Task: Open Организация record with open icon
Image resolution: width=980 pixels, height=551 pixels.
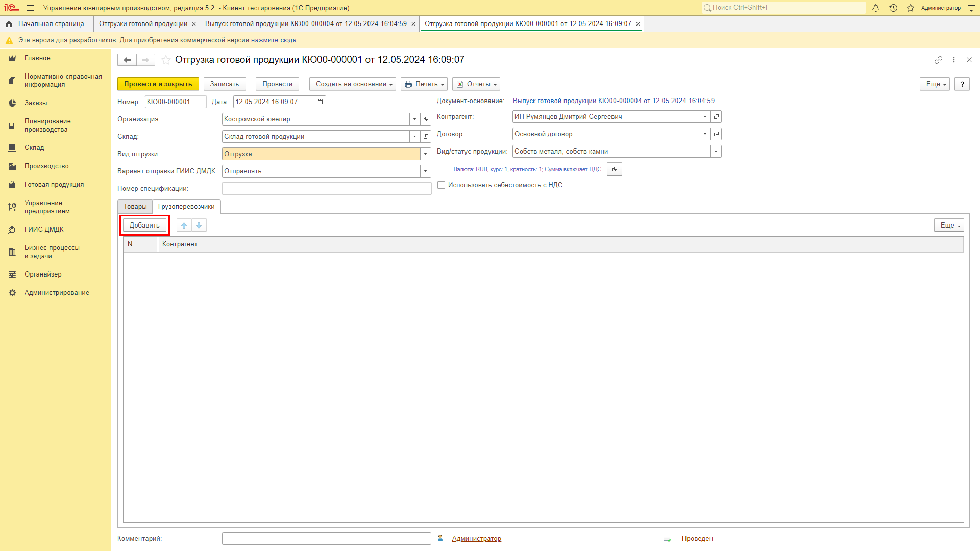Action: click(426, 119)
